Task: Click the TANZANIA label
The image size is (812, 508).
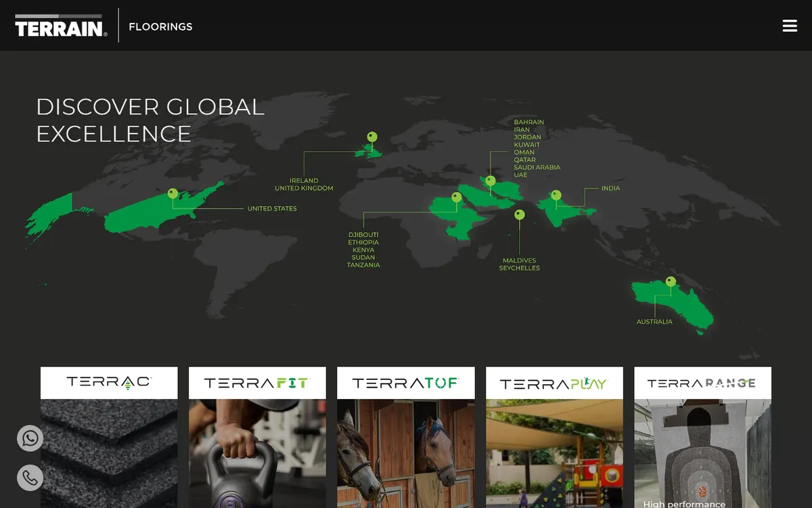Action: 363,265
